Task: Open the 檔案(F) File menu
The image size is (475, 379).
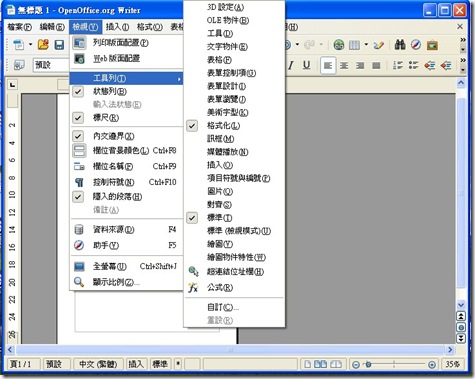Action: point(20,27)
